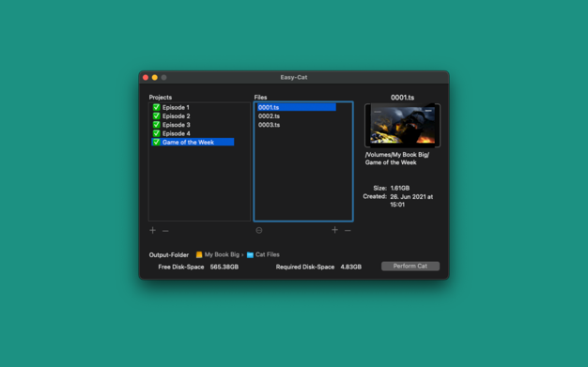The image size is (588, 367).
Task: Select file 0001.ts in Files list
Action: pos(296,107)
